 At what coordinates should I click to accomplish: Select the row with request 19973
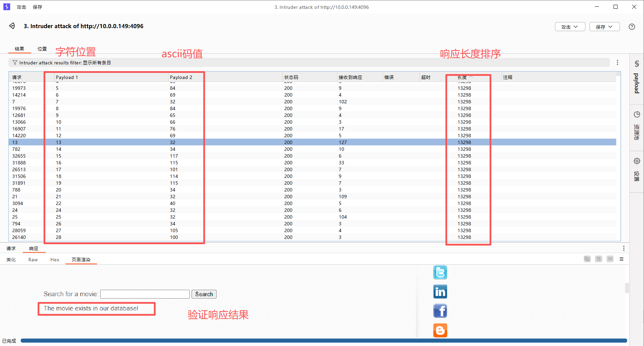tap(312, 88)
